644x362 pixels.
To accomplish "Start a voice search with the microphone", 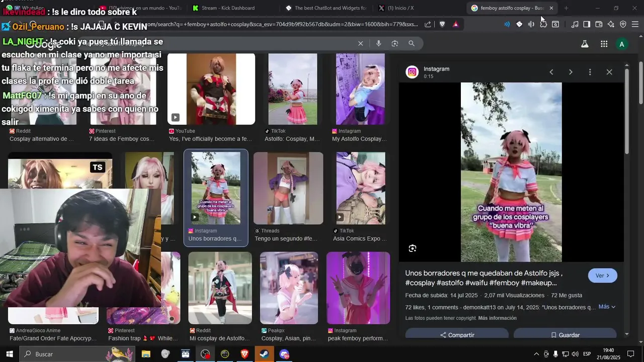I will [379, 44].
